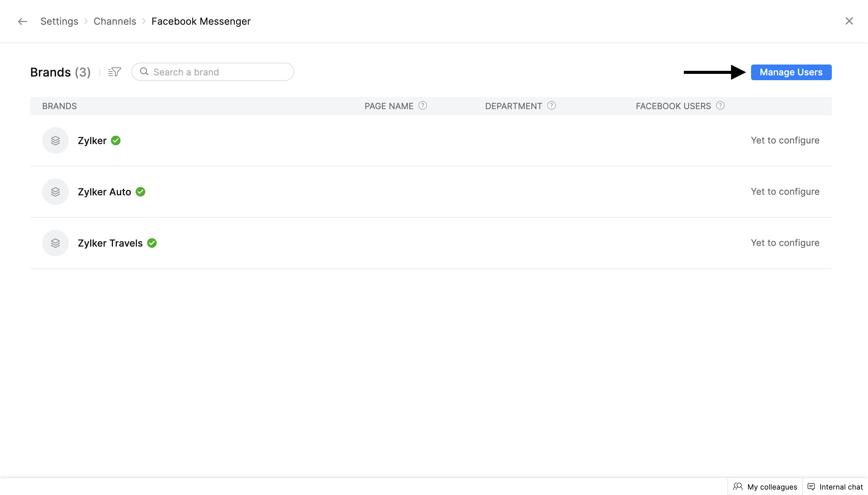Click the Zylker Travels brand layers icon
Image resolution: width=868 pixels, height=495 pixels.
pos(55,243)
